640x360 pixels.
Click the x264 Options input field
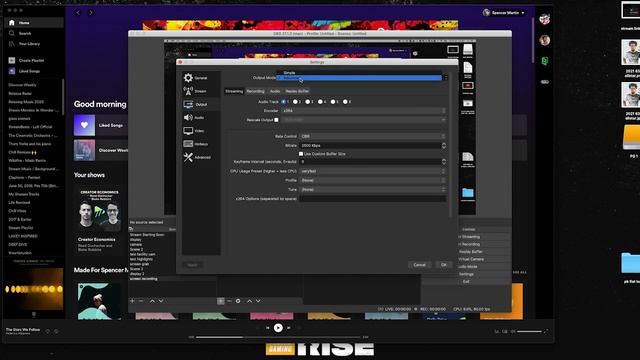(373, 199)
